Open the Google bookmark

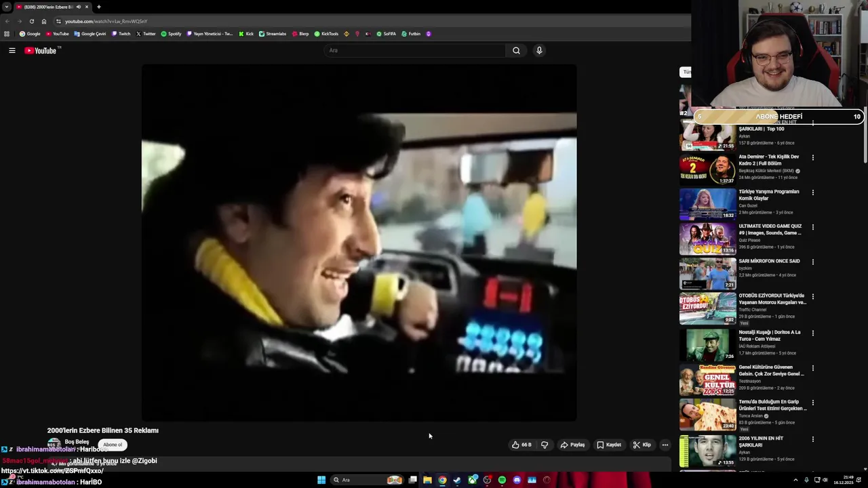coord(30,34)
